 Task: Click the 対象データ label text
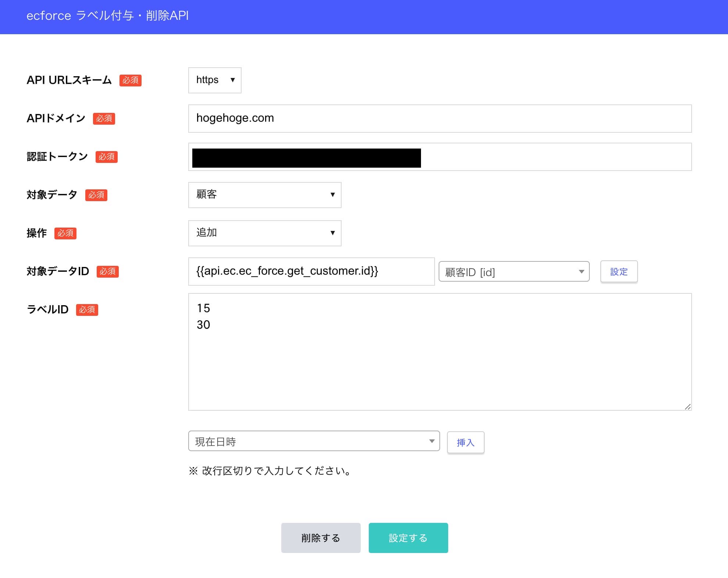[x=52, y=195]
